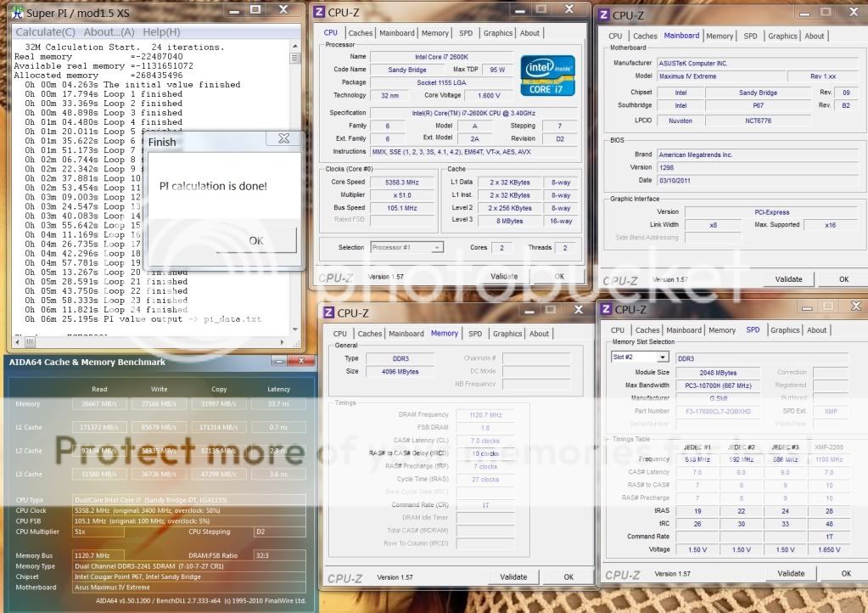Viewport: 868px width, 613px height.
Task: Click Max Bandwidth 'PC3-10700H (667 MHz)' field
Action: click(718, 385)
